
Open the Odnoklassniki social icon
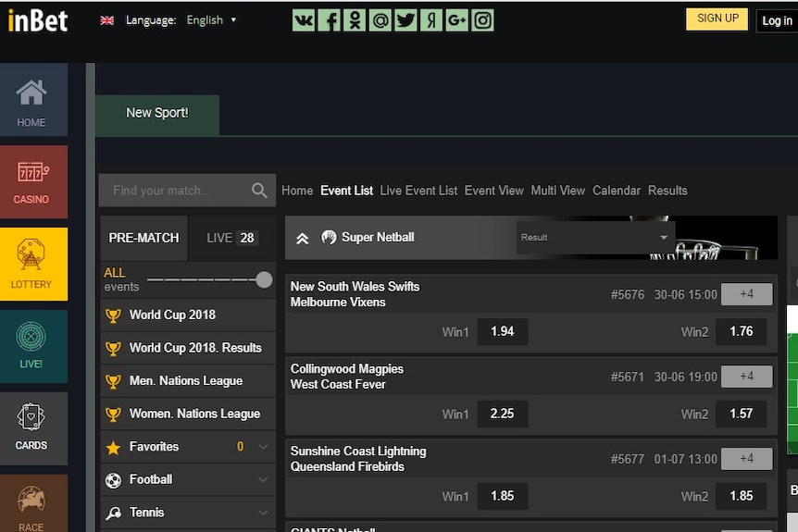click(x=355, y=20)
